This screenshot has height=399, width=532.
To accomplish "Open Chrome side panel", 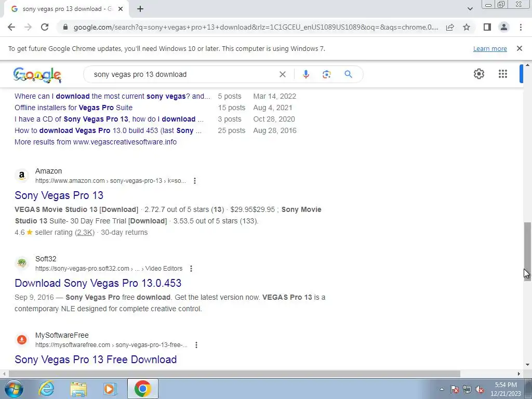I will coord(487,27).
